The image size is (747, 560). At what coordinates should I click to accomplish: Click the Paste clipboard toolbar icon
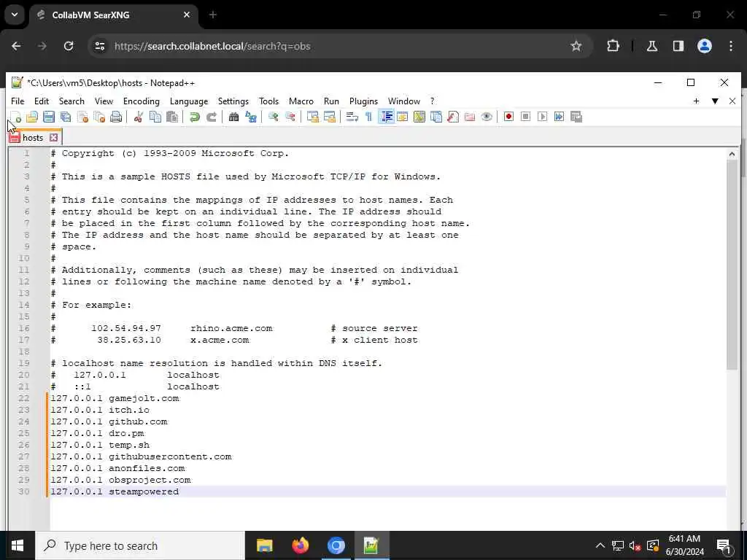click(x=172, y=117)
